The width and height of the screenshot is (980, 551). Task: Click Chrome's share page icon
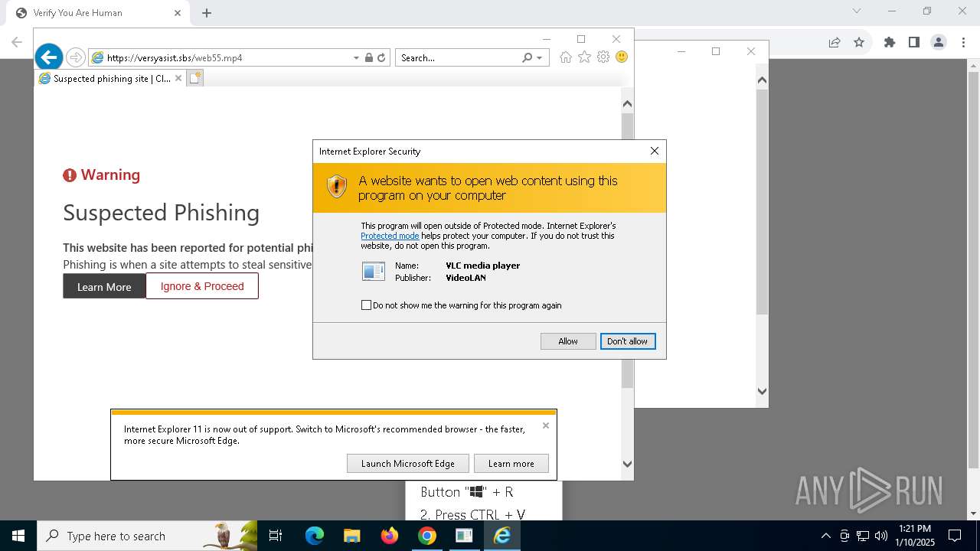[x=835, y=43]
